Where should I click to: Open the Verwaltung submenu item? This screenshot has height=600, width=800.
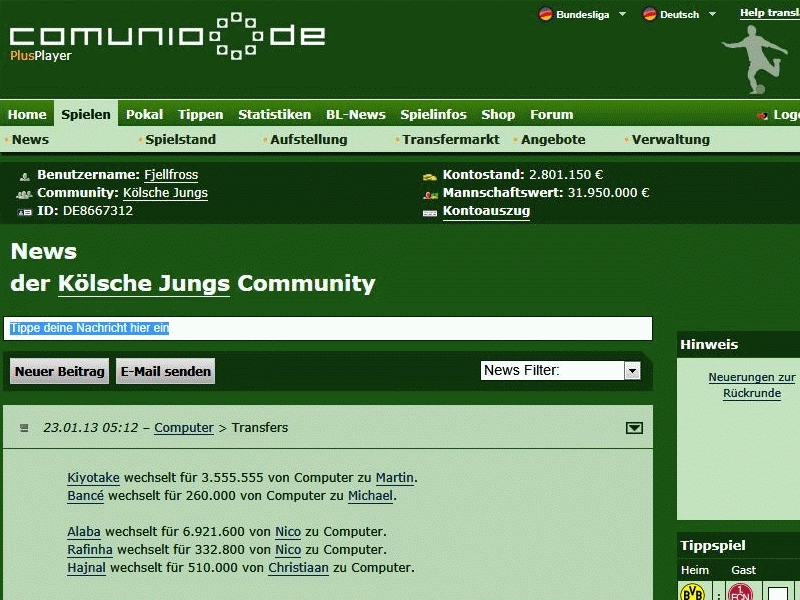coord(670,139)
